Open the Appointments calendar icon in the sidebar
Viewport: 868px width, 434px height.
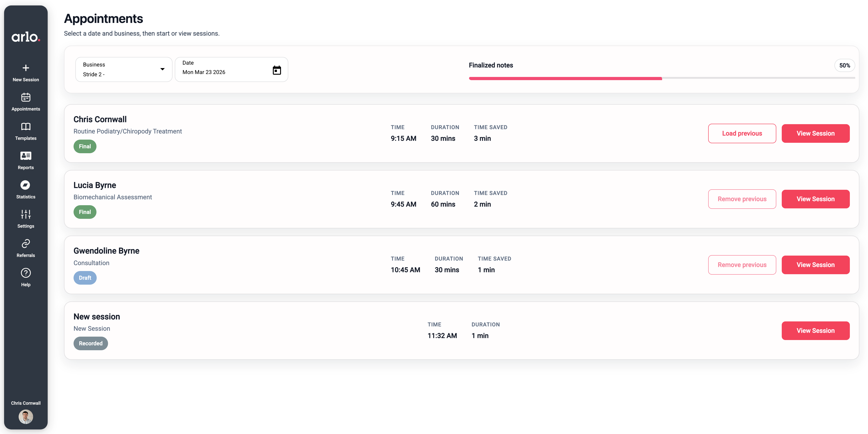tap(26, 97)
